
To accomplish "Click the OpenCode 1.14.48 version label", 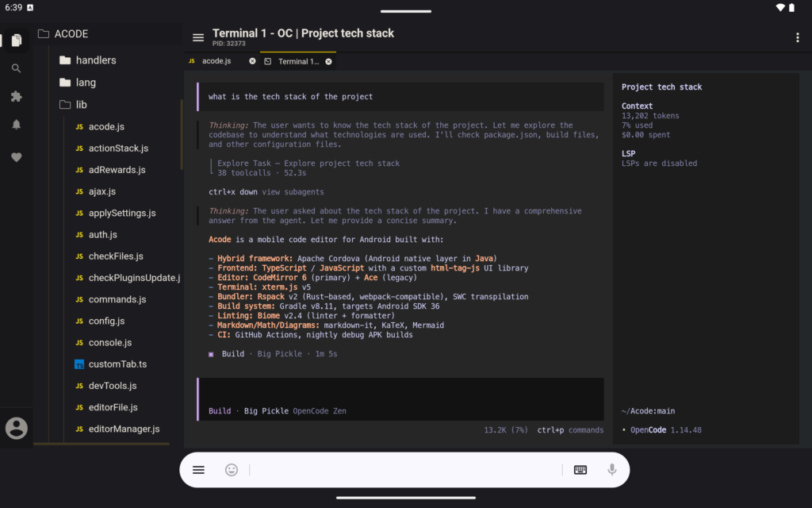I will [661, 429].
